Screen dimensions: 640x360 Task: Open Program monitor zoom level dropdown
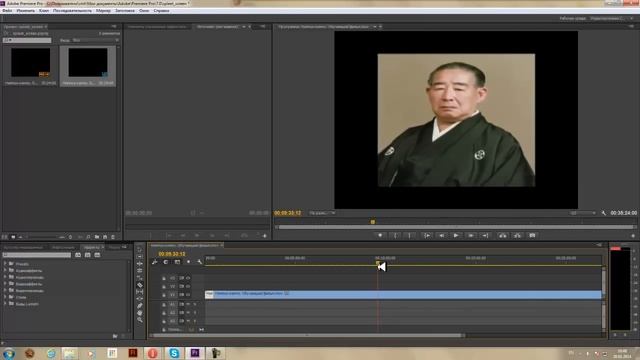pos(322,213)
